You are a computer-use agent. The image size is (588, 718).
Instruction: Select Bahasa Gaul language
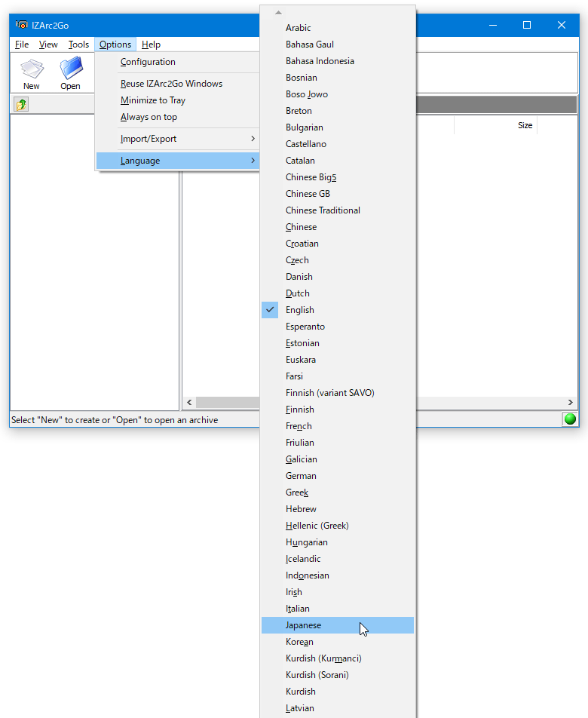(x=338, y=44)
